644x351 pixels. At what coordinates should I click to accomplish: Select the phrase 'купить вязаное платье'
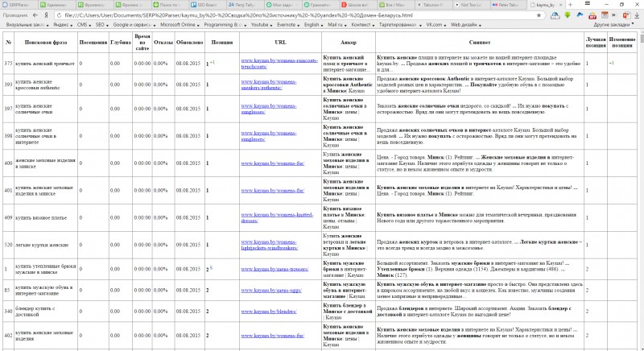(41, 217)
